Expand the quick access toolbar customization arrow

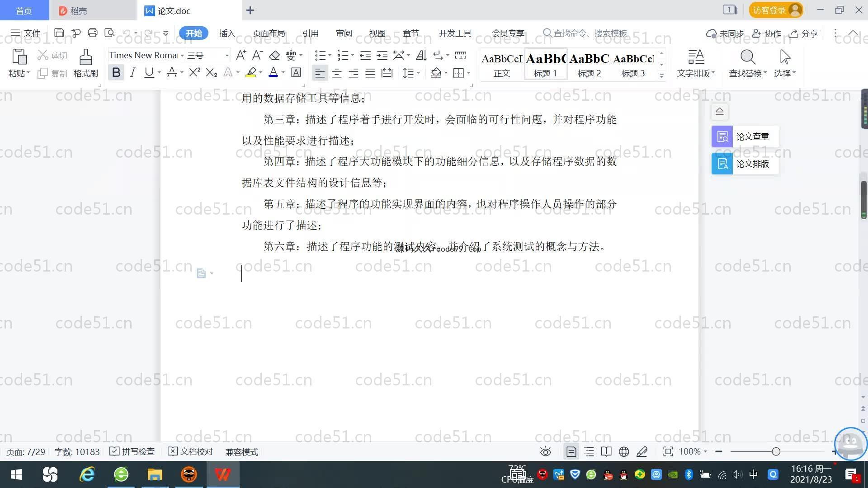(x=165, y=33)
